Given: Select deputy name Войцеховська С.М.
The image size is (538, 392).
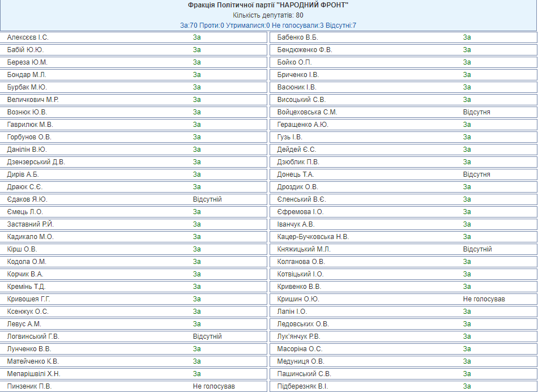Looking at the screenshot, I should coord(307,112).
